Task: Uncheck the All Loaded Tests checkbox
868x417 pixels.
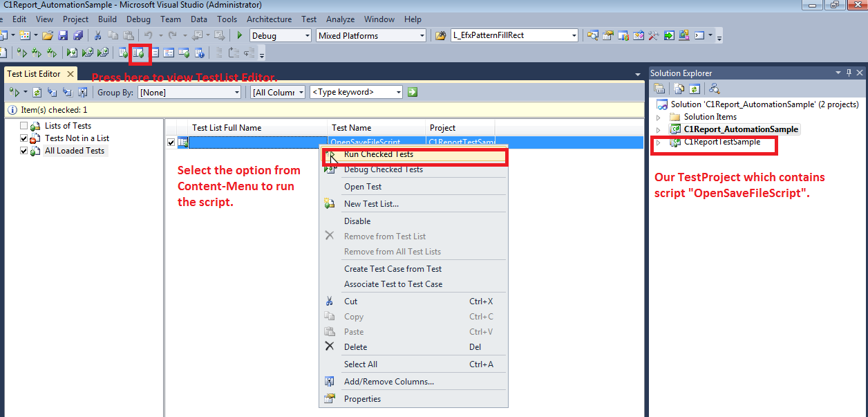Action: 24,151
